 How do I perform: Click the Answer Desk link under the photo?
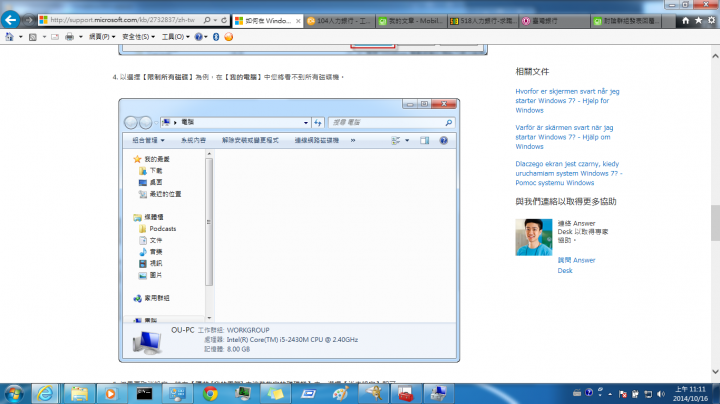click(576, 265)
